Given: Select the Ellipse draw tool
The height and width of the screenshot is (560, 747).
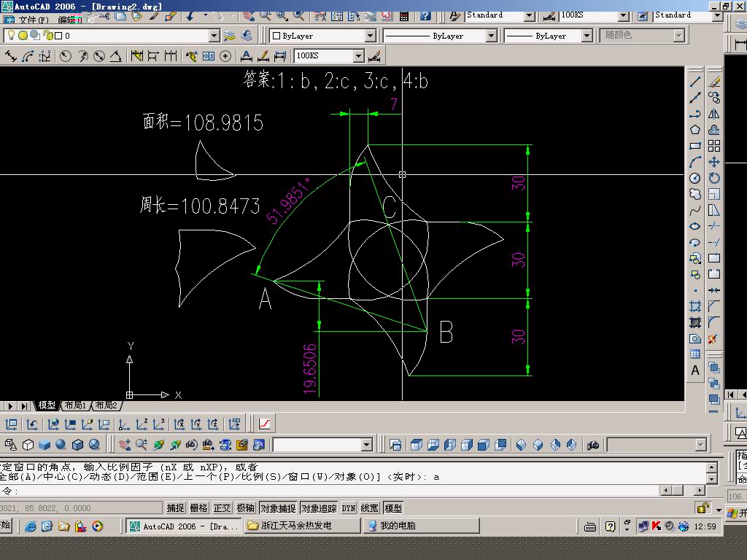Looking at the screenshot, I should 695,226.
